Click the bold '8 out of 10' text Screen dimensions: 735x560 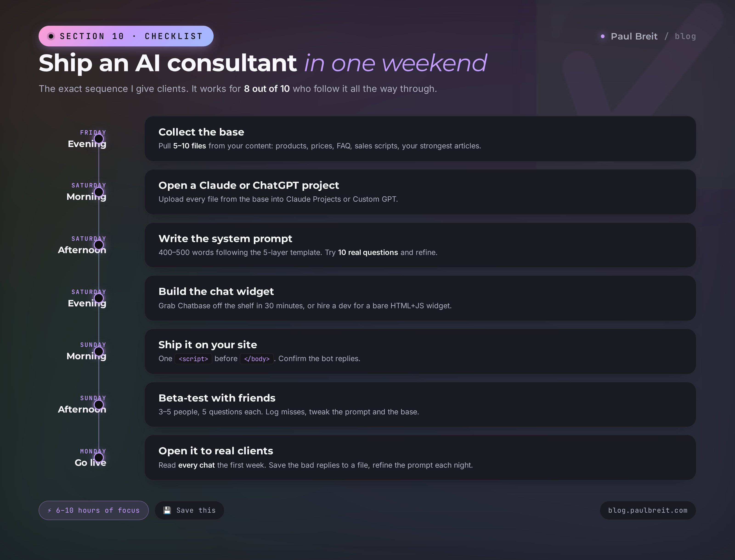click(x=267, y=89)
